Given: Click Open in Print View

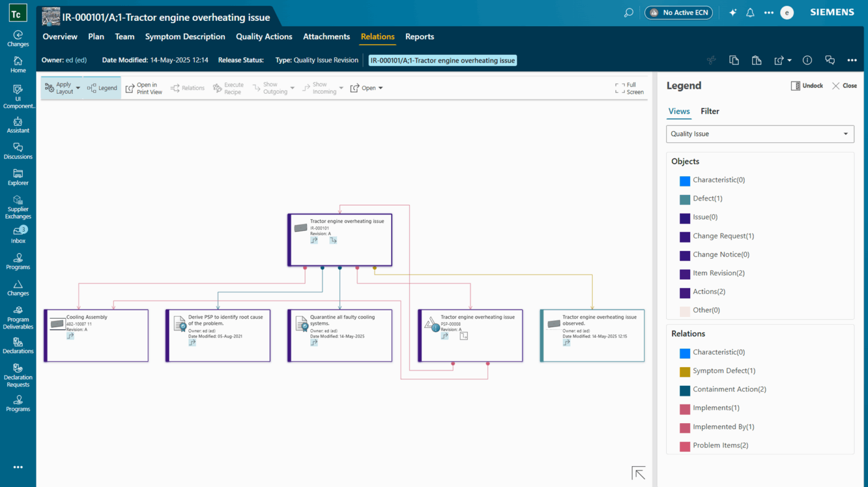Looking at the screenshot, I should point(144,88).
